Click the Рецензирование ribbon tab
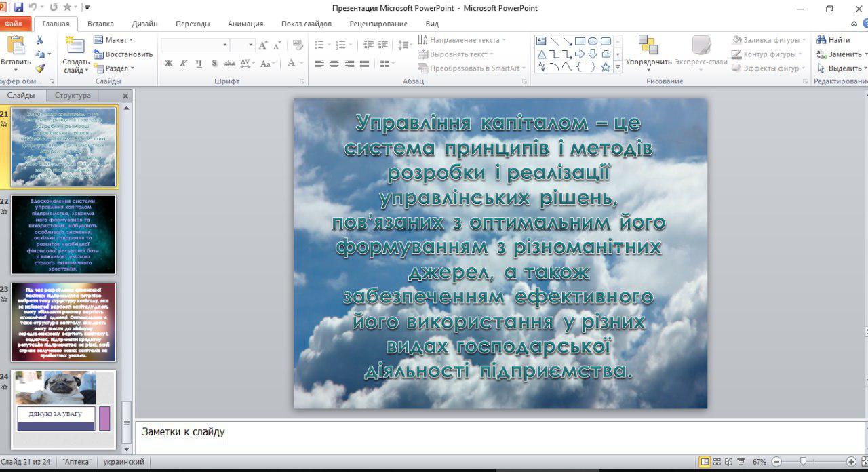This screenshot has height=472, width=868. pyautogui.click(x=378, y=24)
